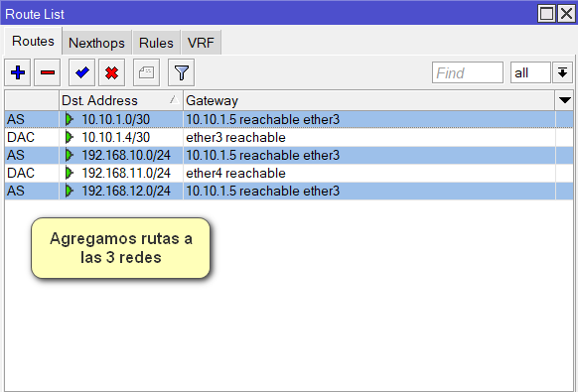Expand the dropdown arrow next to 'all'

point(562,73)
